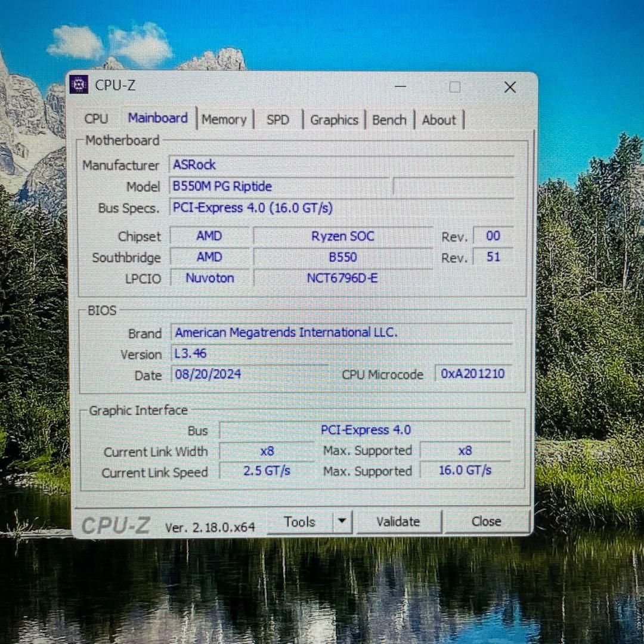View the Graphics tab
The image size is (644, 644).
334,120
